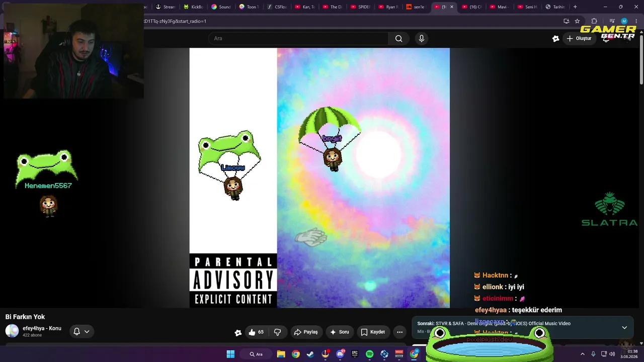Open a new browser tab
This screenshot has height=362, width=644.
(x=575, y=7)
